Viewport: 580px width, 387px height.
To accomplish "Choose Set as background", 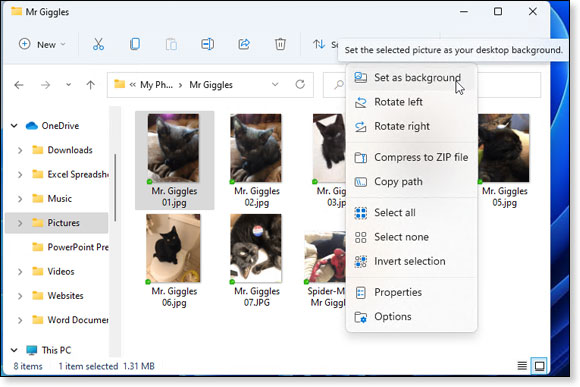I will click(412, 78).
